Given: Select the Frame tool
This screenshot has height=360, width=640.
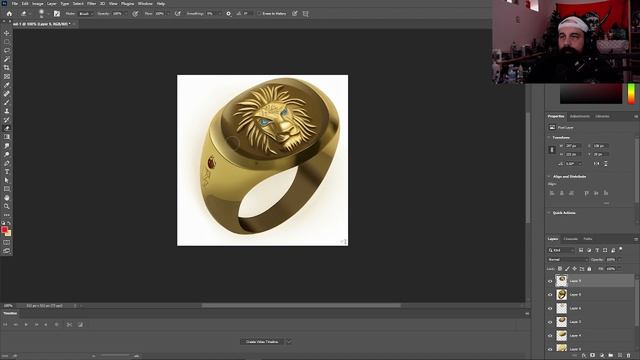Looking at the screenshot, I should coord(7,76).
